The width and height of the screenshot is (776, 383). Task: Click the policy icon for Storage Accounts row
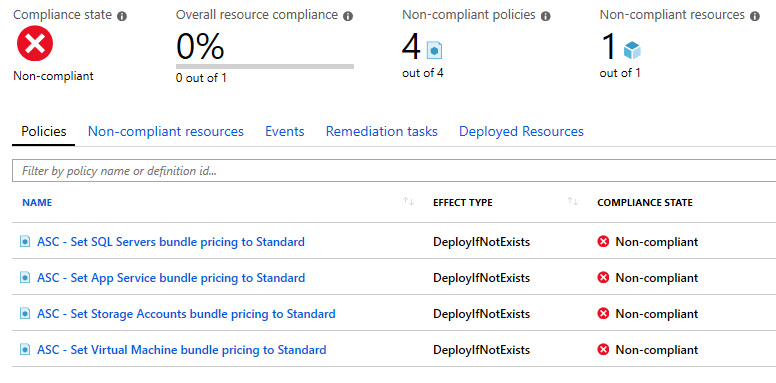(x=25, y=314)
